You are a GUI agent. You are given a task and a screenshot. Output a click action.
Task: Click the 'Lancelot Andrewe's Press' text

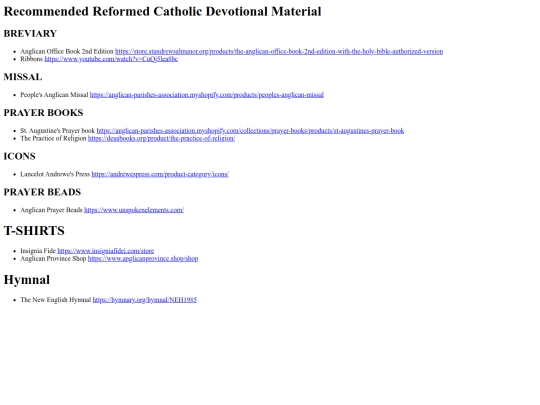pyautogui.click(x=55, y=174)
